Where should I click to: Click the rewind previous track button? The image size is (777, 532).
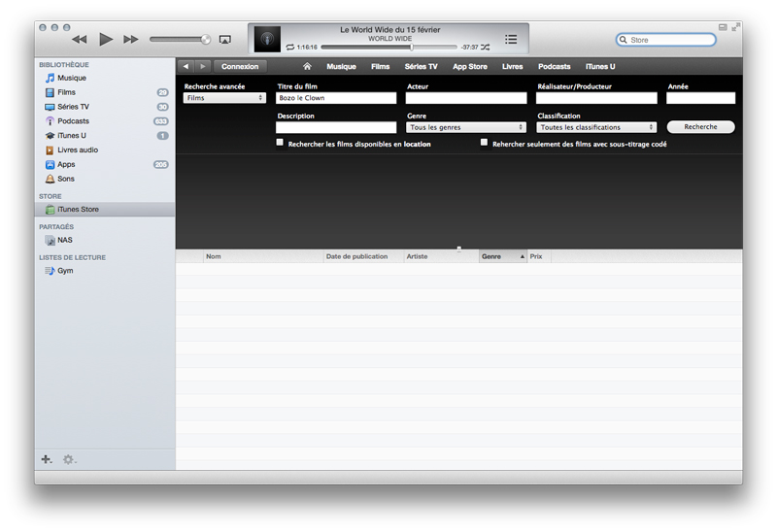point(80,39)
